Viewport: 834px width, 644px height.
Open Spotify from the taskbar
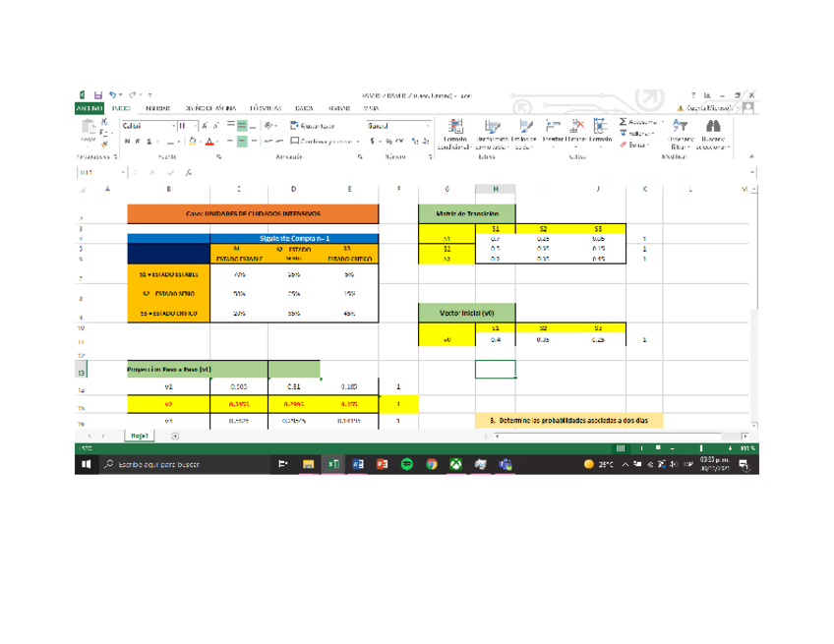coord(407,464)
